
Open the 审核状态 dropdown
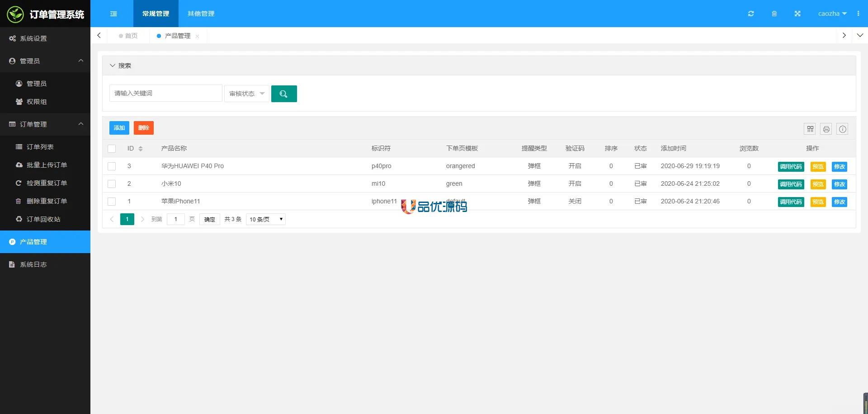tap(247, 94)
